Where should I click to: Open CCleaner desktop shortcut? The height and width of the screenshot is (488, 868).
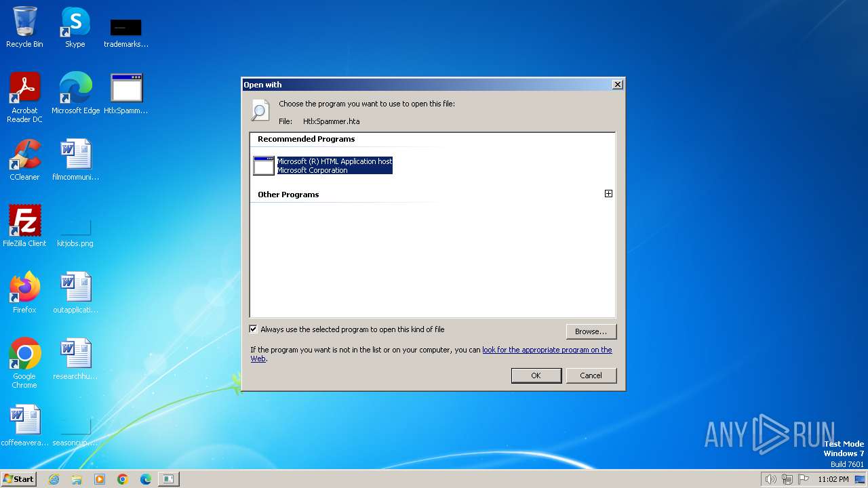[x=24, y=160]
